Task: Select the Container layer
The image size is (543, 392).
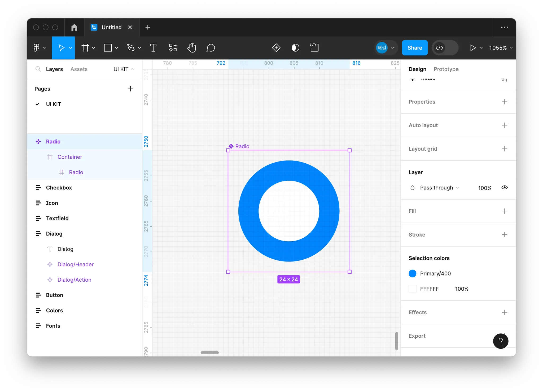Action: [85, 157]
